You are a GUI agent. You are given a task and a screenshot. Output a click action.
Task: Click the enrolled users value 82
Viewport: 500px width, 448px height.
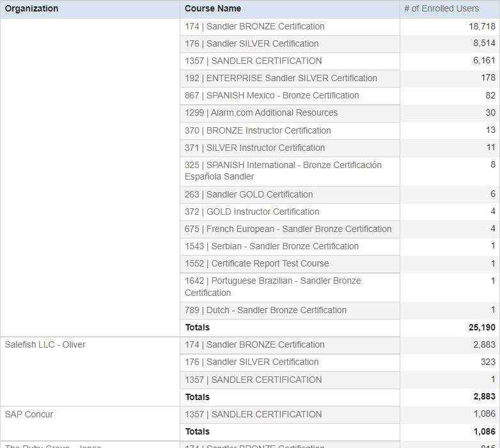[490, 95]
